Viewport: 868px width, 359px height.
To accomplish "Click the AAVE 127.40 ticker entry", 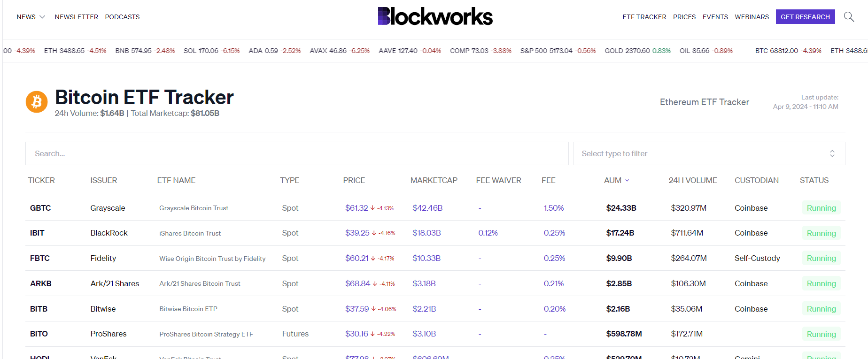I will point(410,51).
